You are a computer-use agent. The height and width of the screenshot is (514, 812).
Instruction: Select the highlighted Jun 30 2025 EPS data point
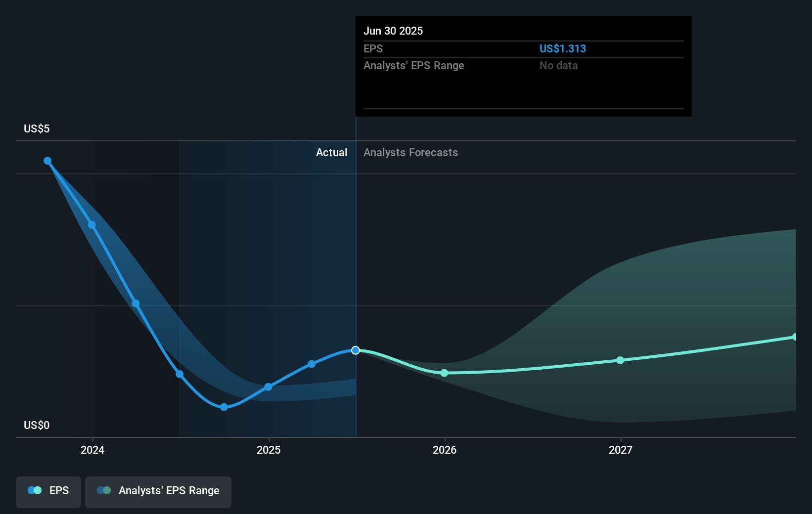(356, 350)
